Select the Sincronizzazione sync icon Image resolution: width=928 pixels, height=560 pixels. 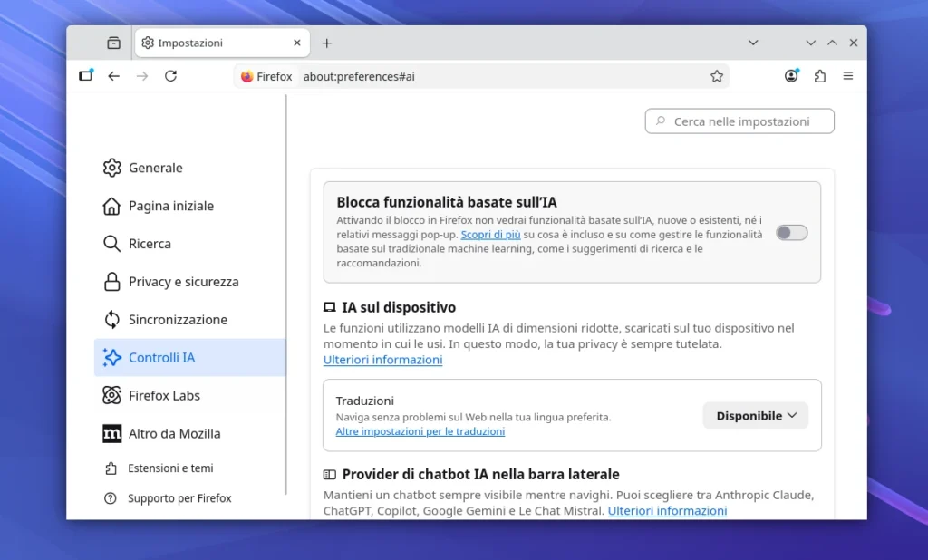(x=111, y=320)
